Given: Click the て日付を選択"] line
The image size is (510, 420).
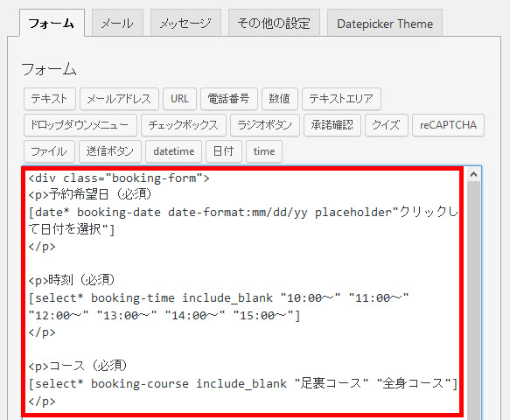Looking at the screenshot, I should click(72, 229).
